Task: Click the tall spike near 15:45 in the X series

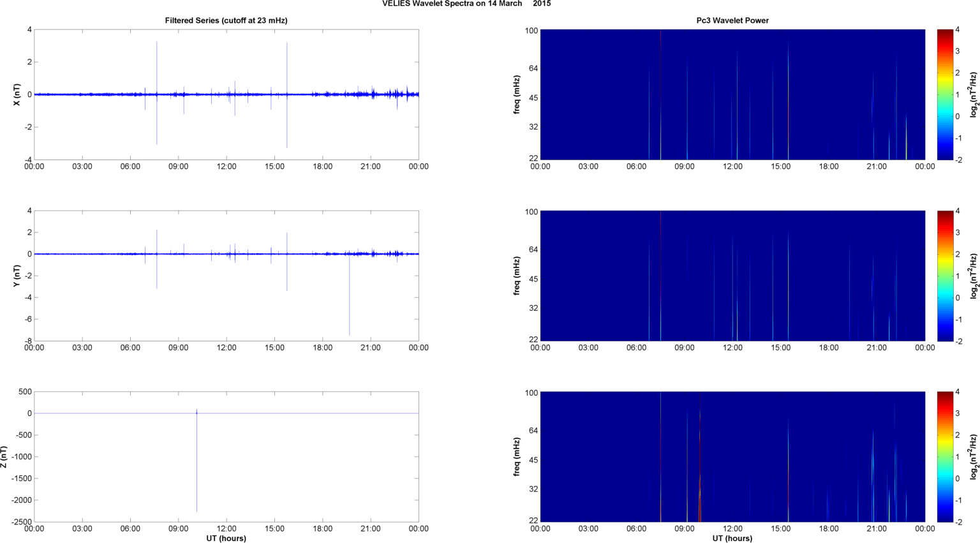Action: point(287,94)
